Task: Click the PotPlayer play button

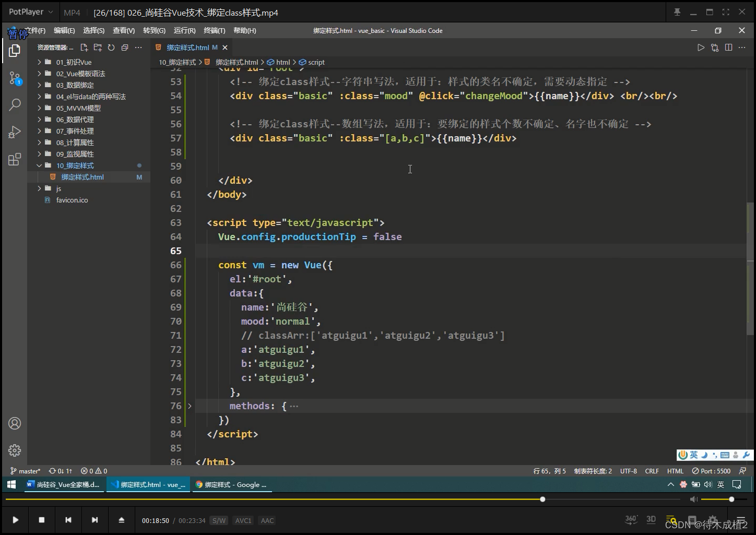Action: pyautogui.click(x=15, y=520)
